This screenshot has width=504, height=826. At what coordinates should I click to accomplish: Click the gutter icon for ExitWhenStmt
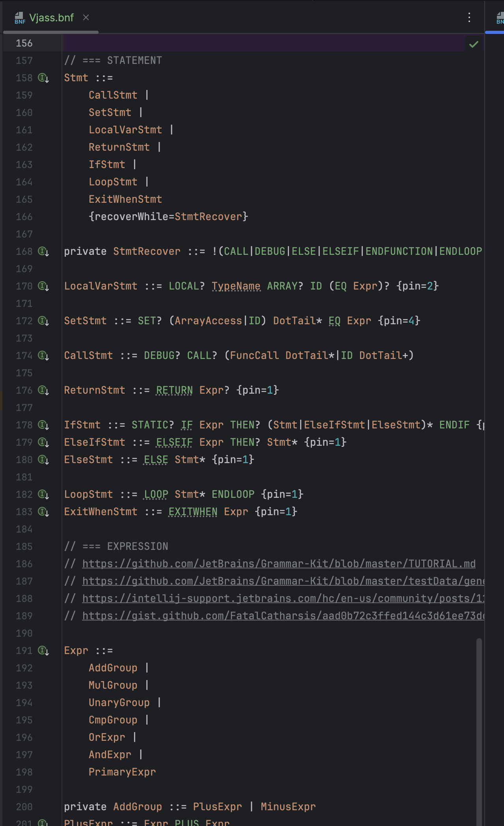click(43, 512)
